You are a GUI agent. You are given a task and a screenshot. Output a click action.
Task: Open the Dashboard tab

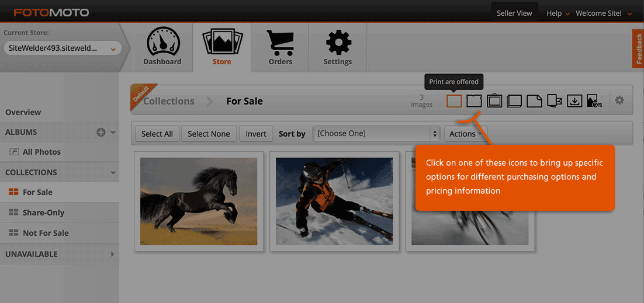tap(162, 48)
